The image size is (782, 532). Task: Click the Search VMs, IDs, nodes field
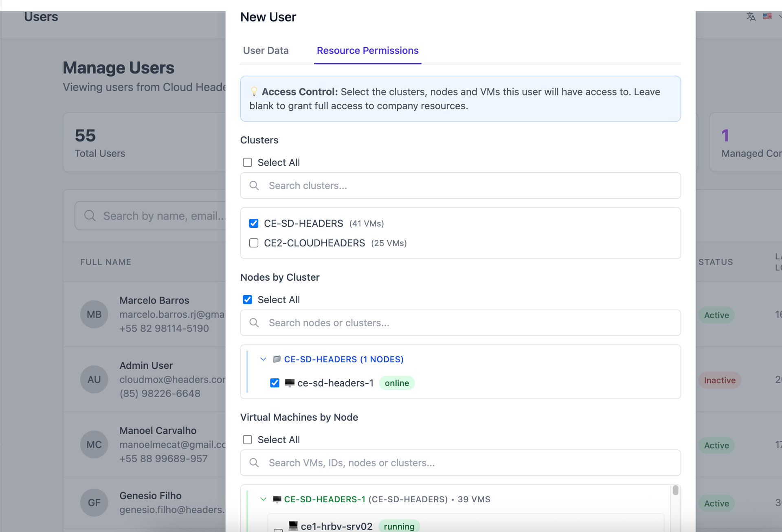[x=460, y=463]
